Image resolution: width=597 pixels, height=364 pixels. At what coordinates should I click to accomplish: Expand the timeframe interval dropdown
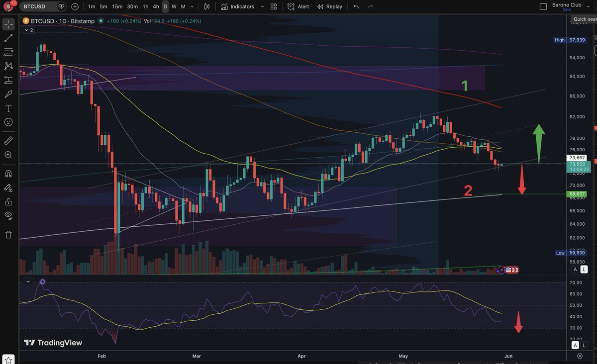click(x=192, y=6)
